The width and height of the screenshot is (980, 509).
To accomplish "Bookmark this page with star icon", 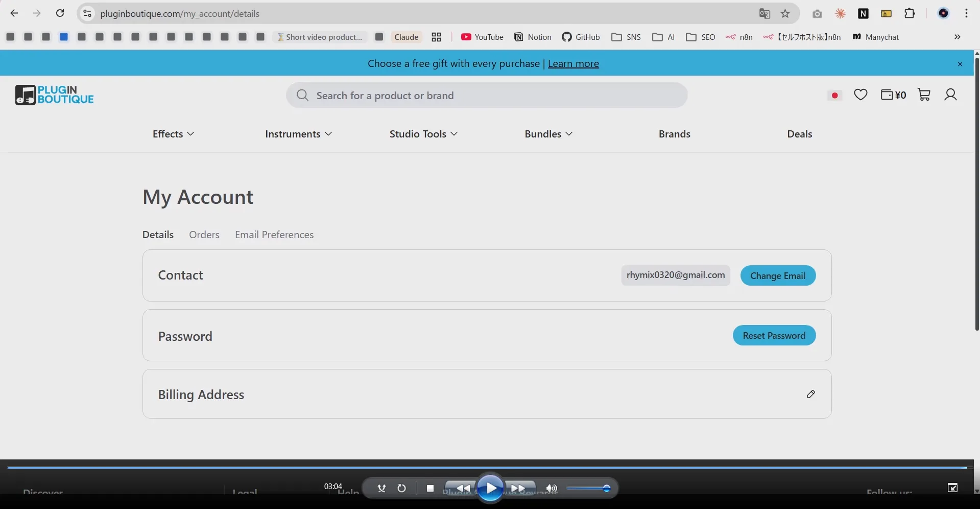I will (785, 14).
